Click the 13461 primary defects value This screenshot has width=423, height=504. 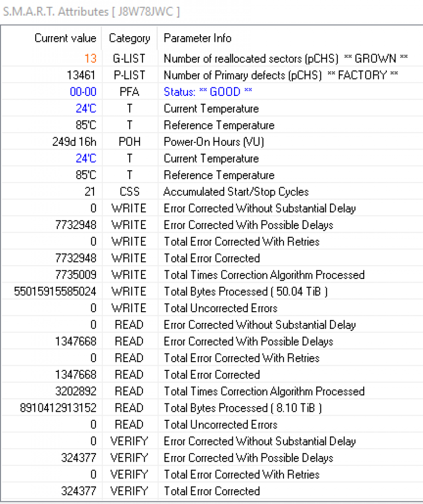tap(81, 75)
